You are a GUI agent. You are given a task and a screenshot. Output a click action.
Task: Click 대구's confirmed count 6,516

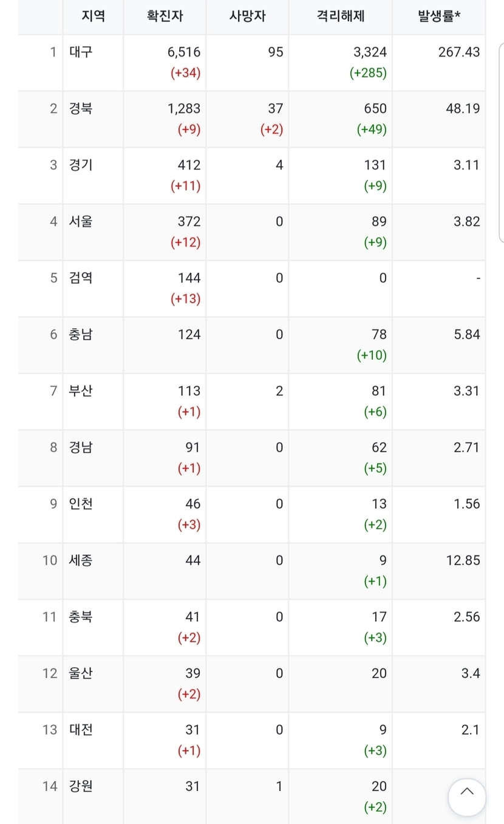tap(183, 52)
